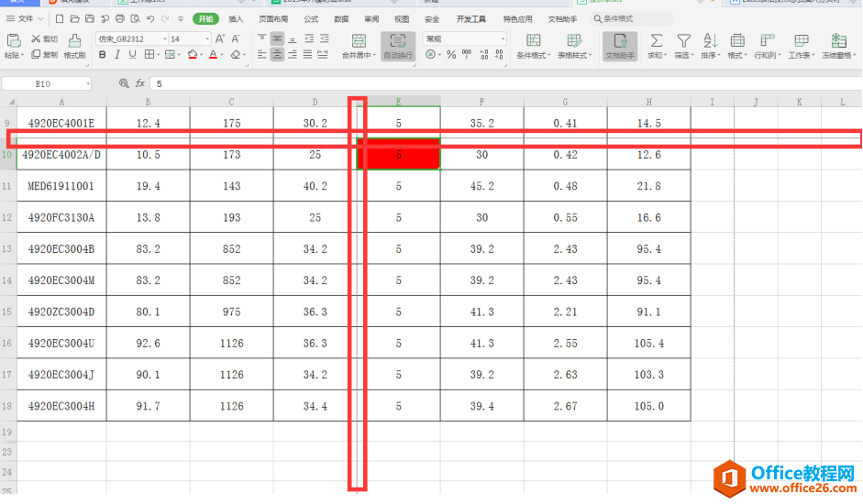The width and height of the screenshot is (863, 504).
Task: Toggle 自动换行 wrap text
Action: pyautogui.click(x=398, y=46)
